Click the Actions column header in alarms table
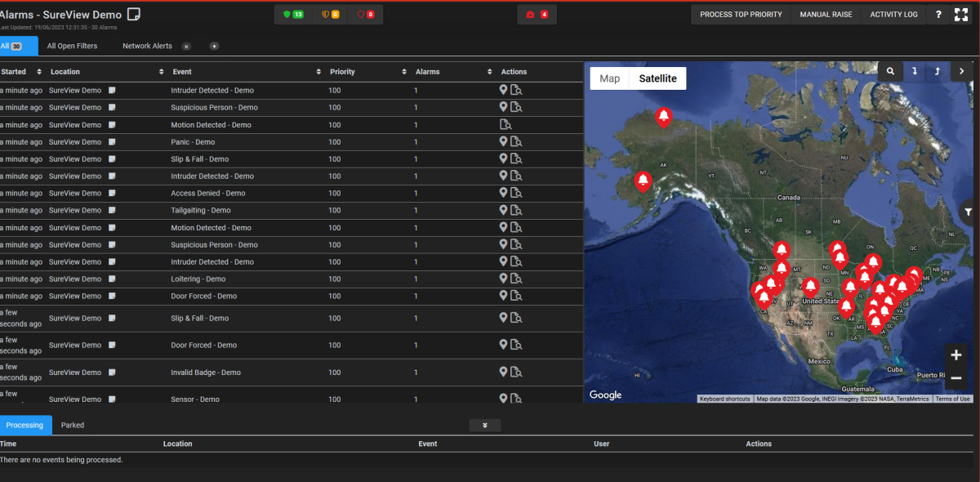This screenshot has width=980, height=482. [514, 72]
